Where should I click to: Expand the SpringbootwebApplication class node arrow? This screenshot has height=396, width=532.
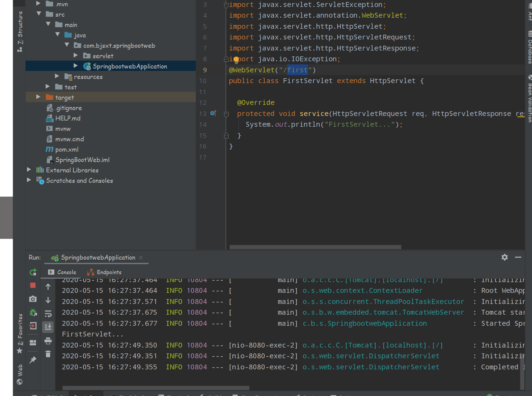[76, 66]
